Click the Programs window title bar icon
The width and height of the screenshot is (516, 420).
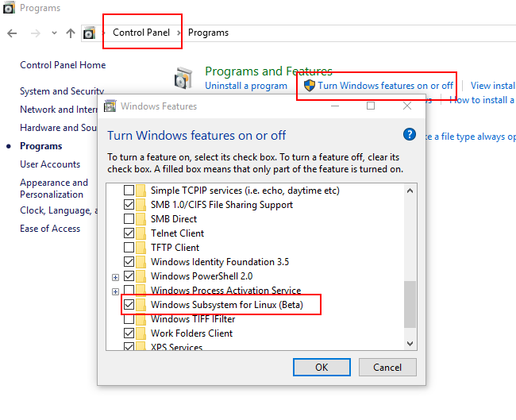tap(9, 9)
